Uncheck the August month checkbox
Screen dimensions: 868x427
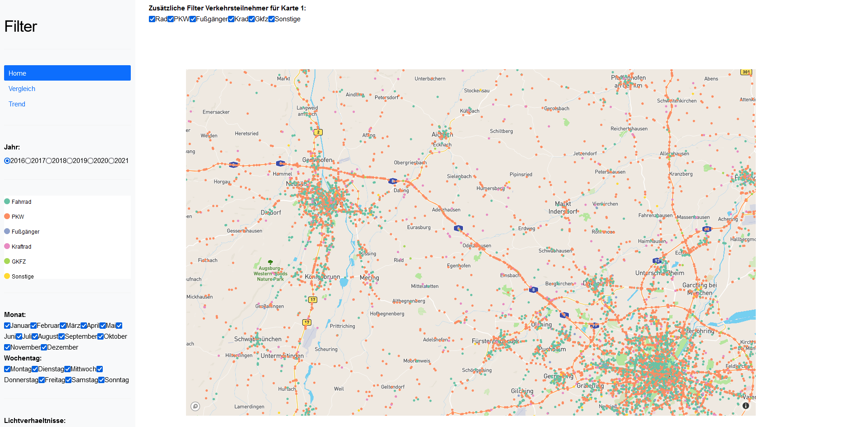(x=35, y=336)
